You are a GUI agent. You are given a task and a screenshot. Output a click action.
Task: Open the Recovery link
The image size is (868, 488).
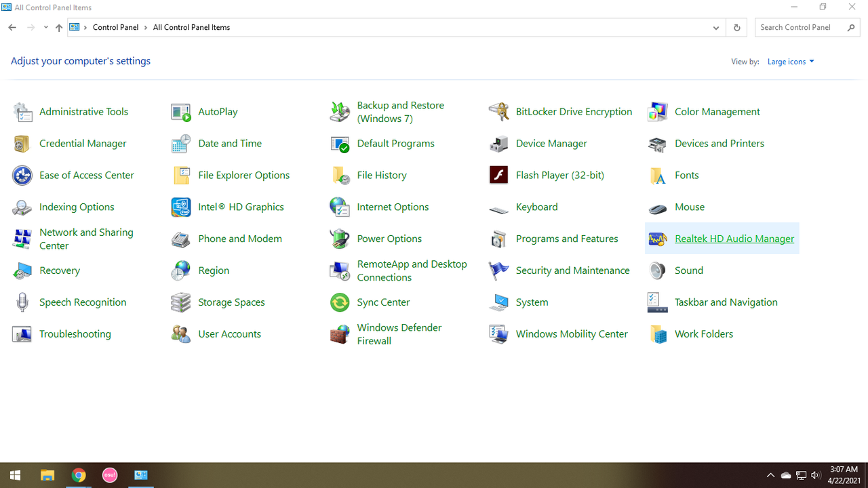click(x=60, y=270)
